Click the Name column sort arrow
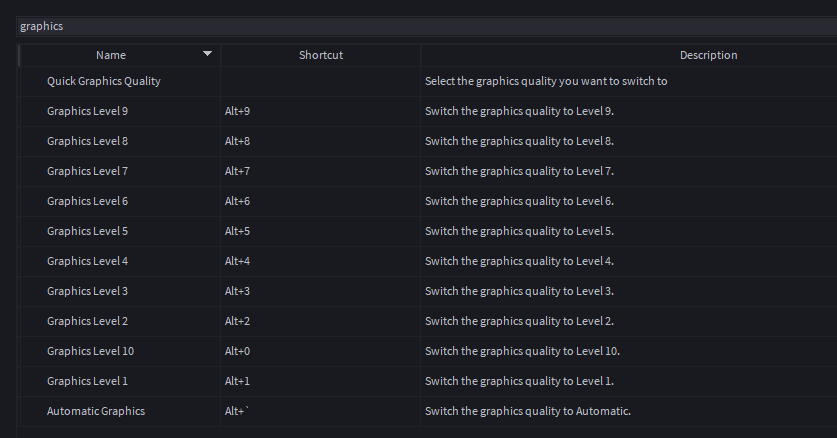Image resolution: width=837 pixels, height=438 pixels. click(208, 53)
